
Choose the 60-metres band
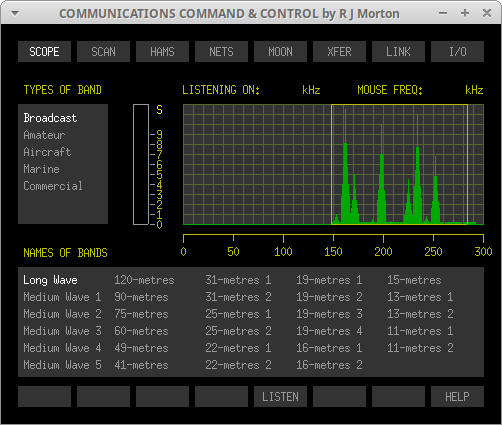pyautogui.click(x=141, y=331)
